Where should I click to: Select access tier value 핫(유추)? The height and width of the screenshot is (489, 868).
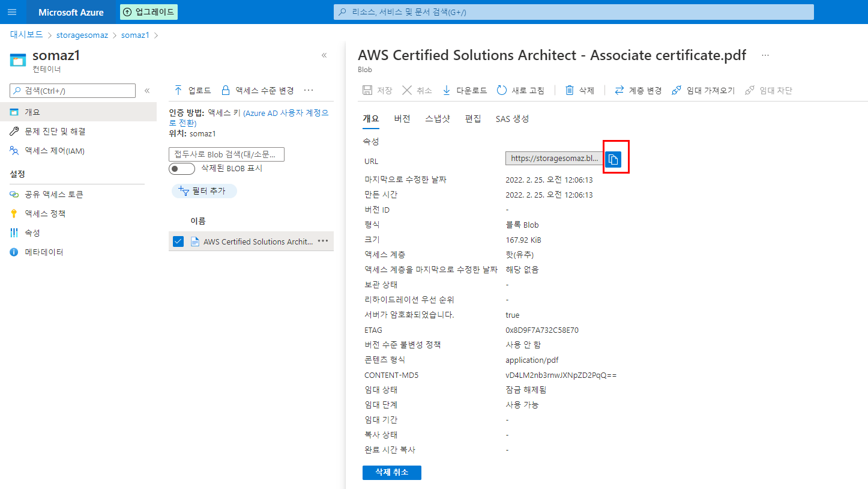point(519,255)
